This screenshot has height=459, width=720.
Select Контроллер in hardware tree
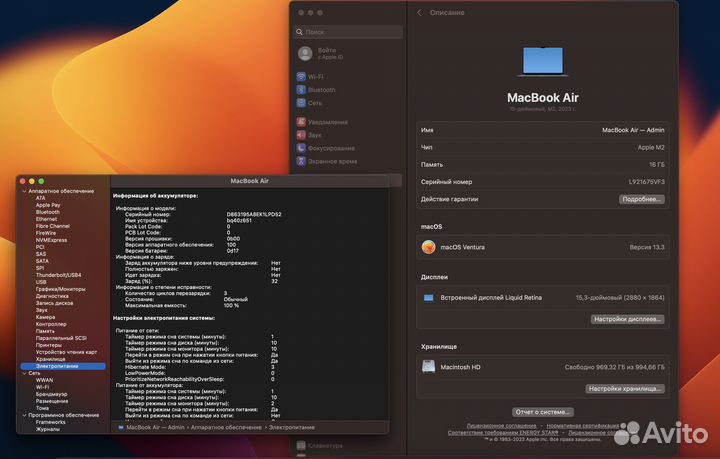point(51,324)
